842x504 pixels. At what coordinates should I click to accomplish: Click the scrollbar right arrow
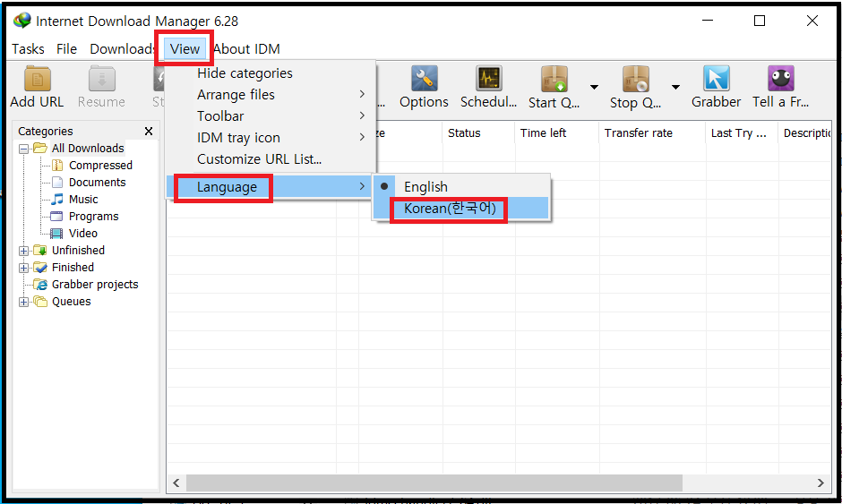(821, 483)
